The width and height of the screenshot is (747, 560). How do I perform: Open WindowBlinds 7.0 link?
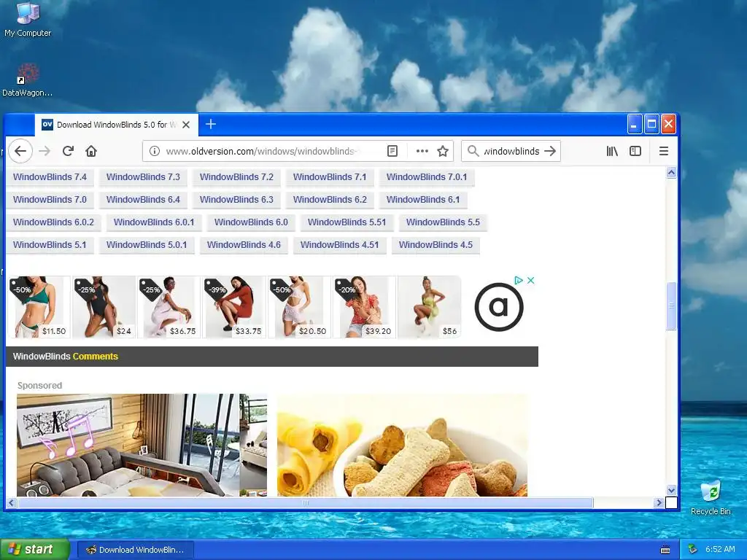coord(50,200)
